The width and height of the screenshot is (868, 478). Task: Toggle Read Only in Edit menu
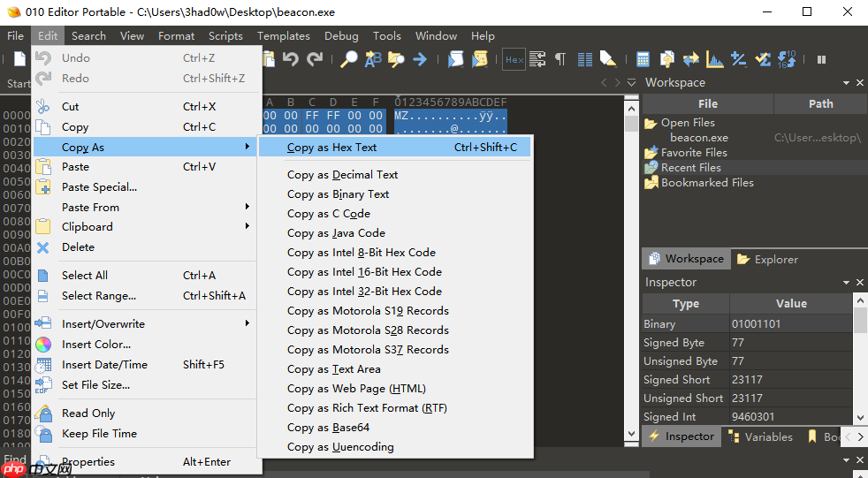pos(88,414)
